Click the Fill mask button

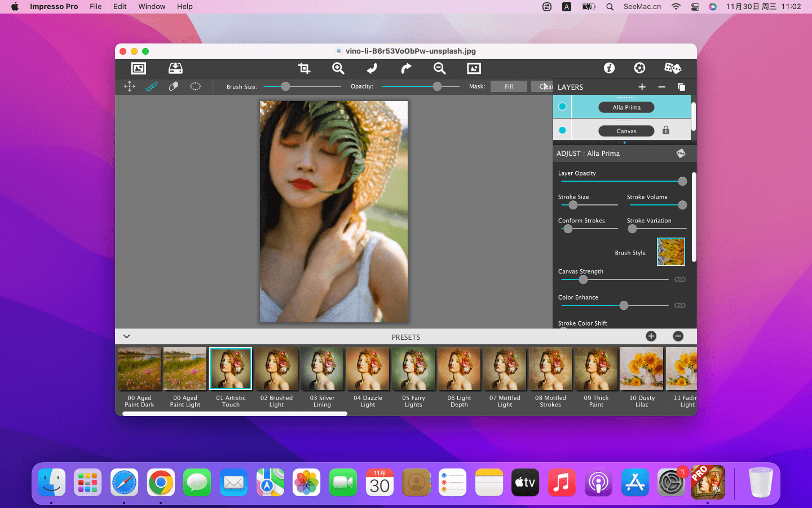click(509, 86)
